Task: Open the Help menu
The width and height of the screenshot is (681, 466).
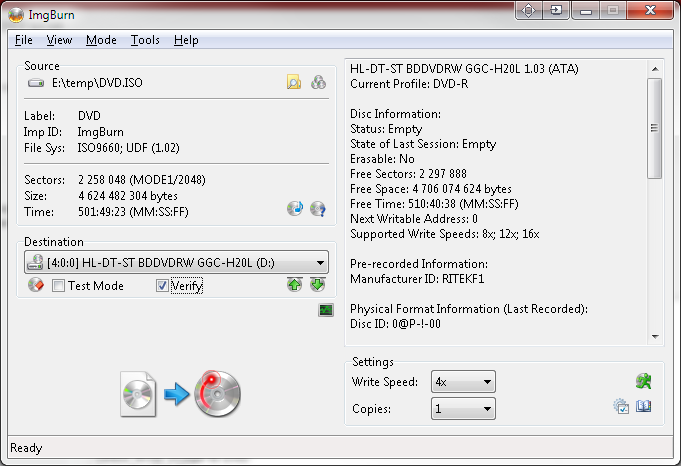Action: click(186, 40)
